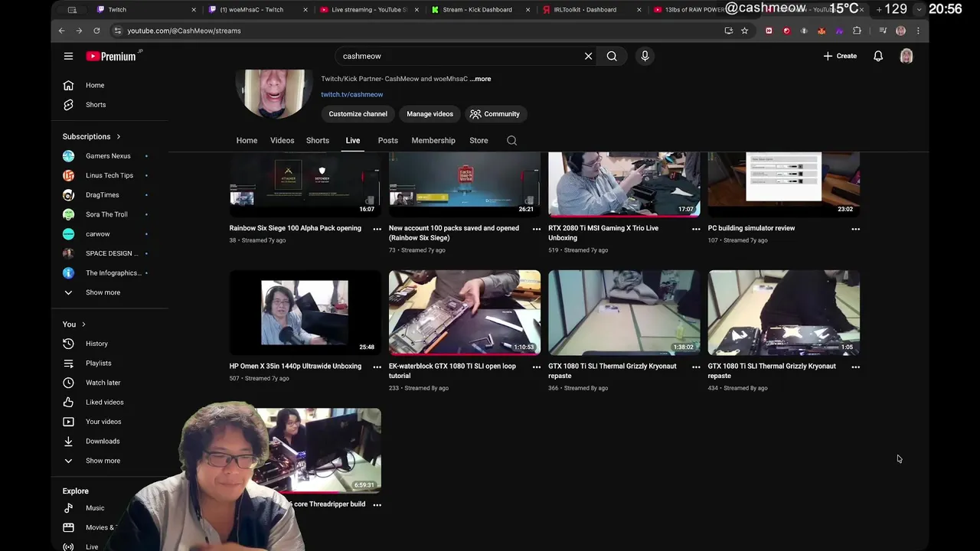Open options for PC building simulator review
This screenshot has height=551, width=980.
[855, 229]
